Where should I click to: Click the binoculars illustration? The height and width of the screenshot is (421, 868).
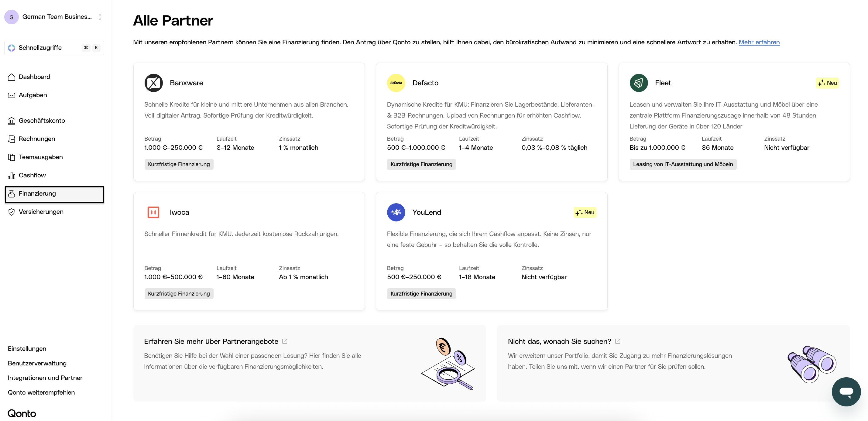tap(812, 364)
